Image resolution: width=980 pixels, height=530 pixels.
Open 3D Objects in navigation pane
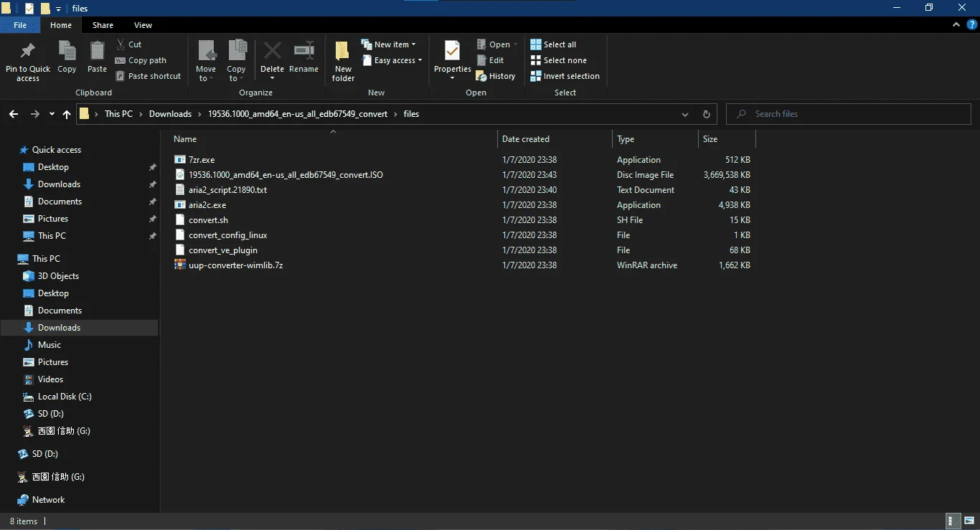point(58,276)
